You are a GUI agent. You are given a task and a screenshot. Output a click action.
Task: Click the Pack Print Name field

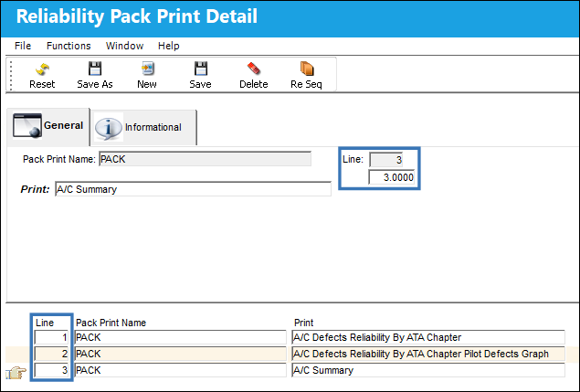tap(205, 159)
